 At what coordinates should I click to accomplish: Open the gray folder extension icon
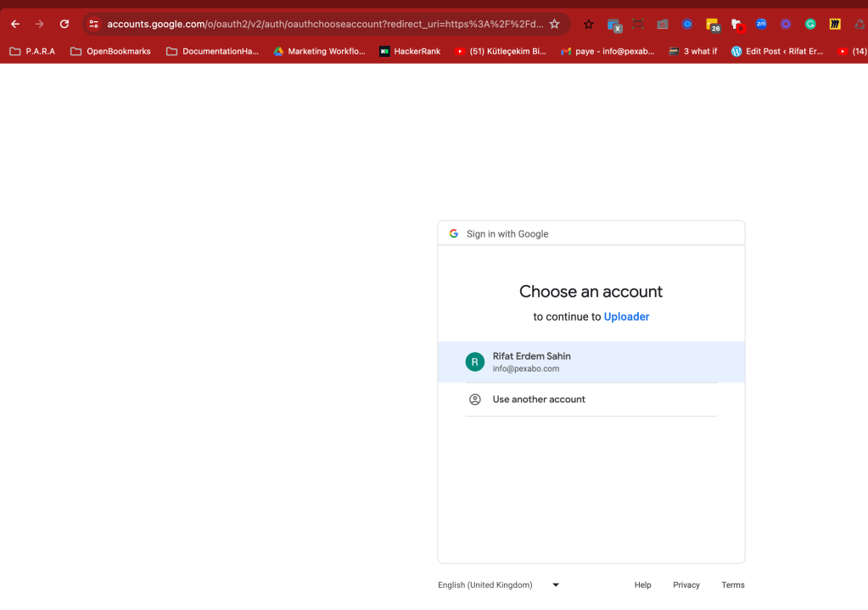pos(662,25)
